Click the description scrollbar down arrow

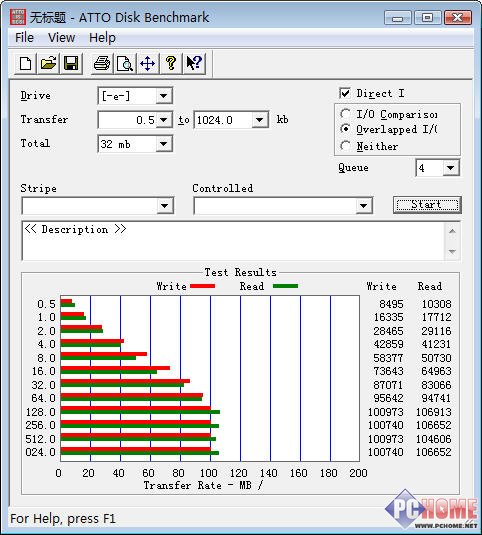[452, 252]
